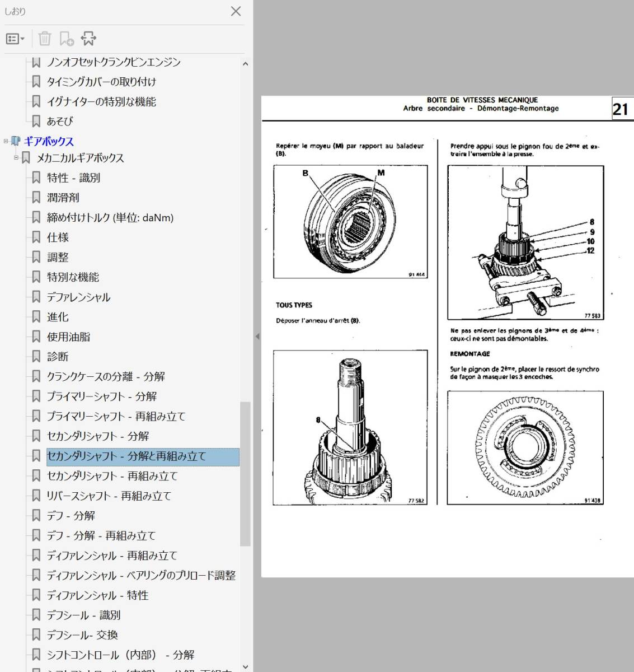Click the add new bookmark icon

tap(67, 39)
